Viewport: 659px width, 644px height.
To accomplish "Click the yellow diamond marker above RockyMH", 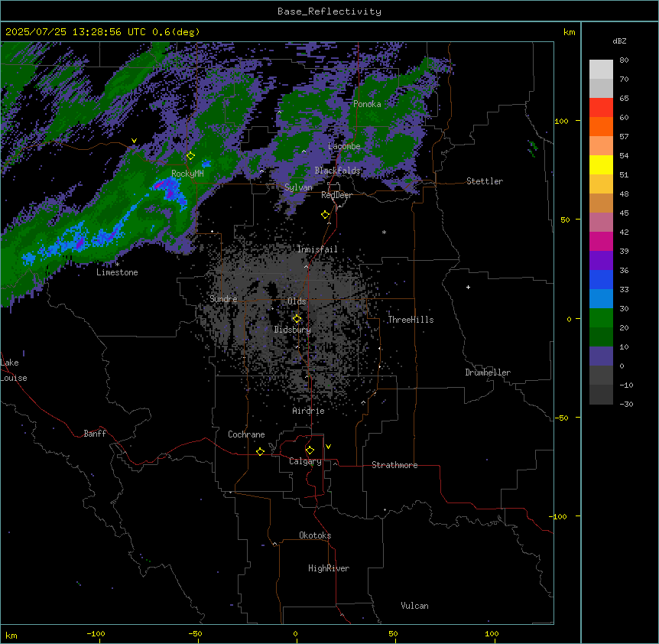I will 190,156.
